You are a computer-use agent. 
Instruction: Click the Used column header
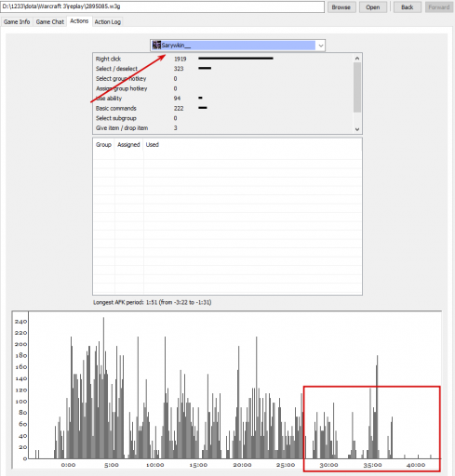pyautogui.click(x=153, y=145)
